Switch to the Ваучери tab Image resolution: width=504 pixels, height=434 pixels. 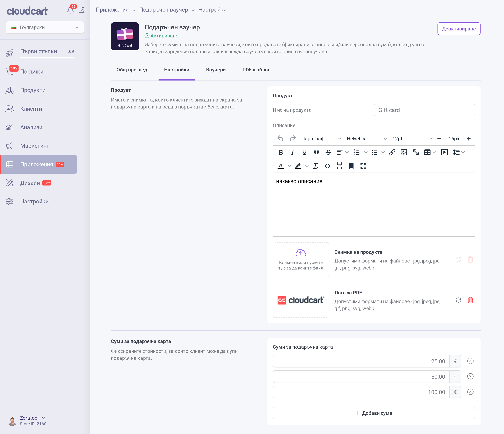click(216, 70)
